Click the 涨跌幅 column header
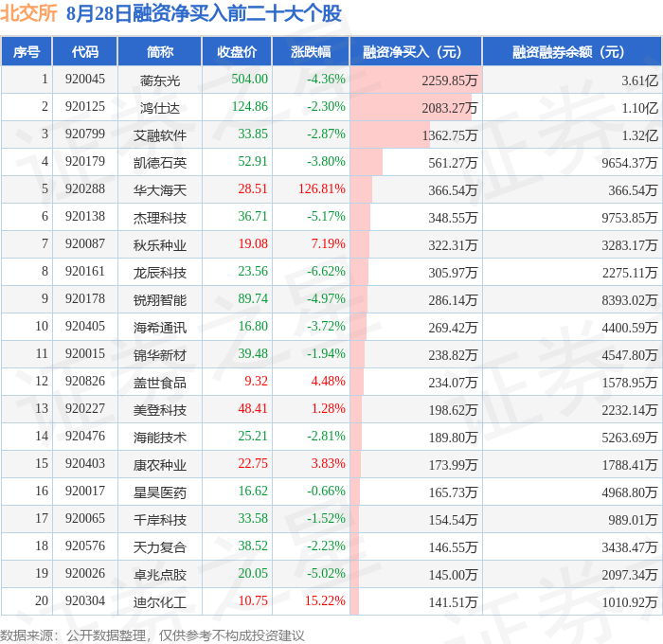Viewport: 663px width, 644px height. click(311, 51)
